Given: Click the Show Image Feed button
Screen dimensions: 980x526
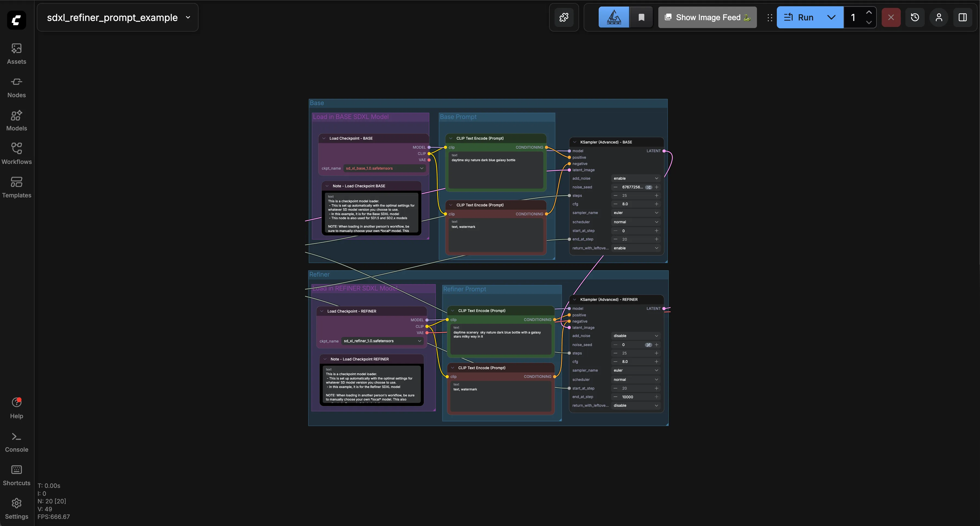Looking at the screenshot, I should pos(707,17).
